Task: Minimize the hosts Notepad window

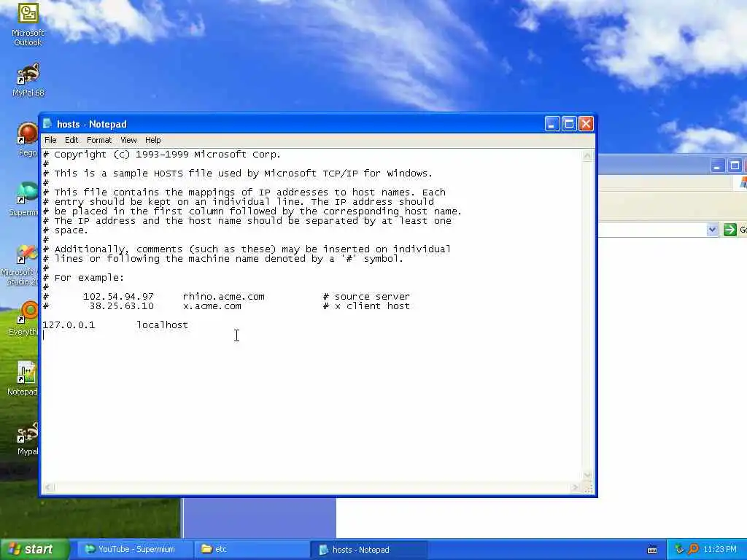Action: (552, 124)
